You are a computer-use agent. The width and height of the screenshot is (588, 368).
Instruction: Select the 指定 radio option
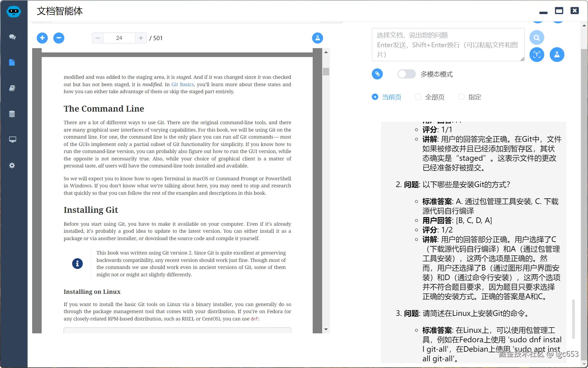[461, 97]
